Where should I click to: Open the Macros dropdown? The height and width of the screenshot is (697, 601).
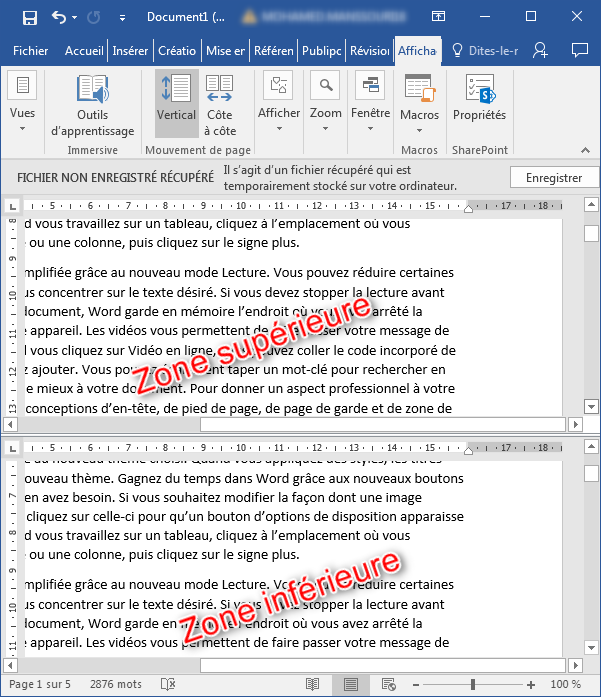coord(419,104)
